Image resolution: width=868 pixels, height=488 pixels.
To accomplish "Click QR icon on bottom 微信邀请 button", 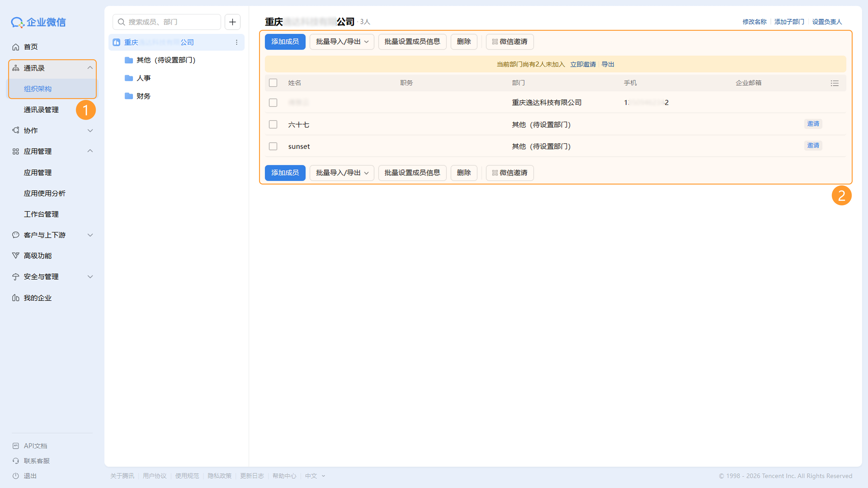I will pyautogui.click(x=495, y=173).
